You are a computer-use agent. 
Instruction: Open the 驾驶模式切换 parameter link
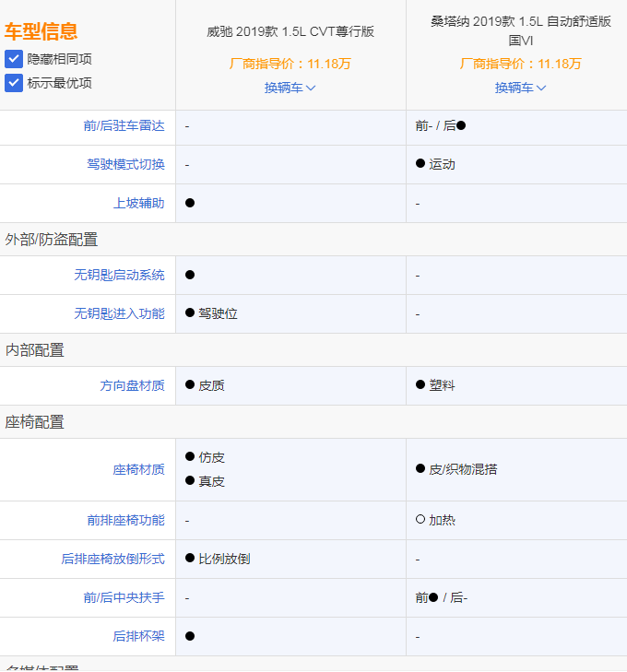coord(125,165)
